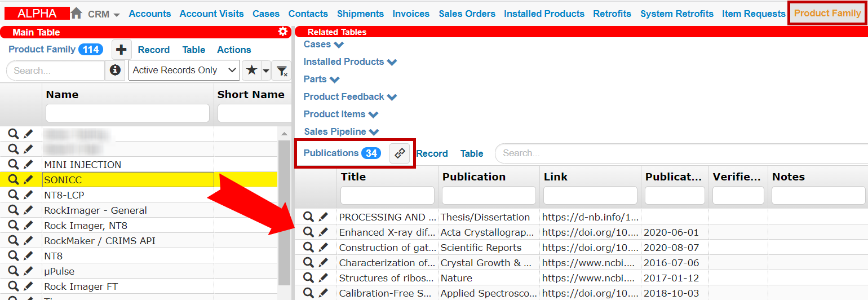
Task: Click the Title column filter field
Action: (387, 195)
